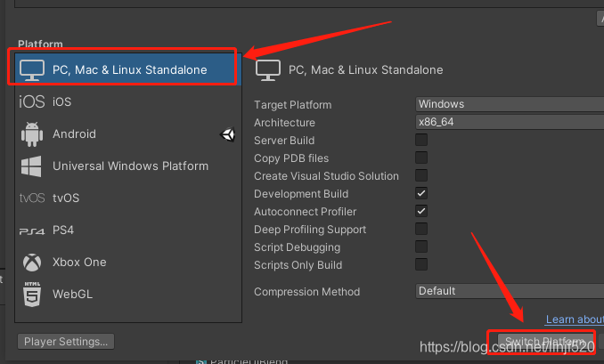Enable the Script Debugging checkbox

pyautogui.click(x=421, y=247)
